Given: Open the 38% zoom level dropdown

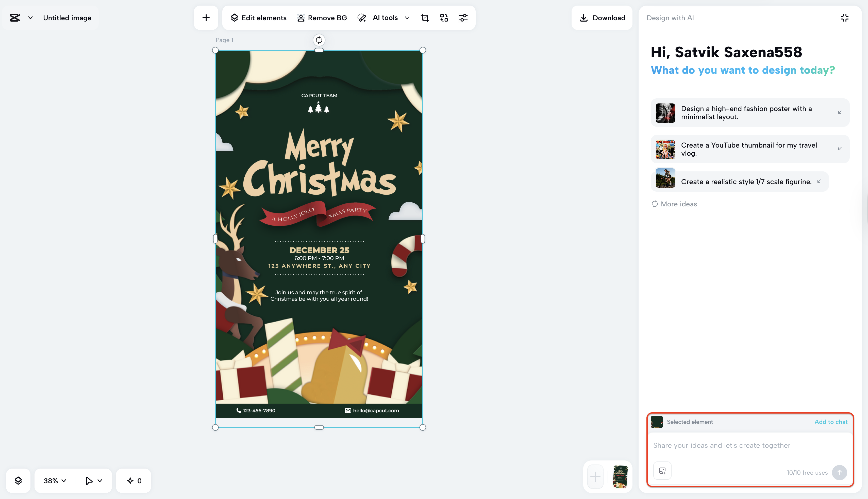Looking at the screenshot, I should (55, 480).
